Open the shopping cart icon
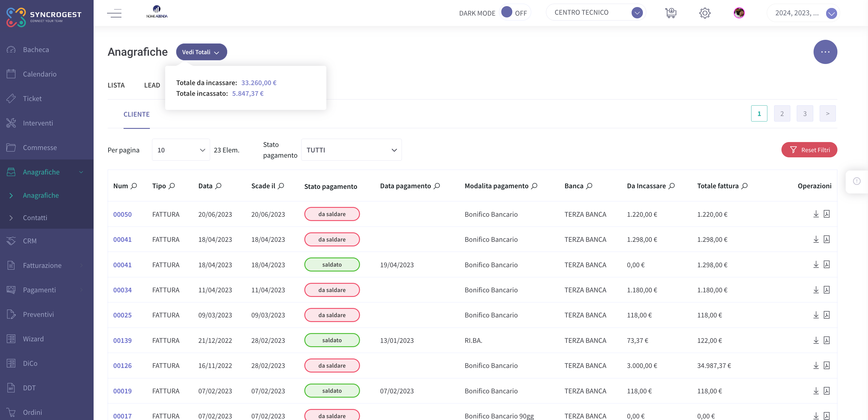The image size is (868, 420). point(670,13)
